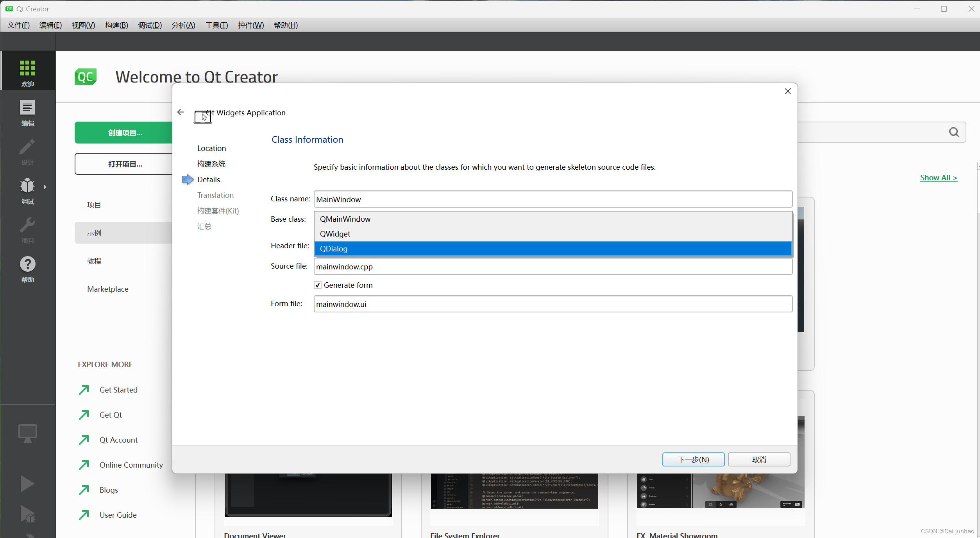
Task: Open the File System Explorer example thumbnail
Action: pos(514,491)
